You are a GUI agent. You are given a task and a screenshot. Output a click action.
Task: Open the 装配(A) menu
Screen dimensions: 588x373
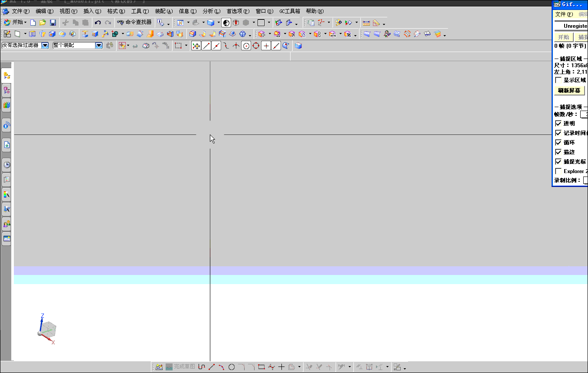coord(164,11)
